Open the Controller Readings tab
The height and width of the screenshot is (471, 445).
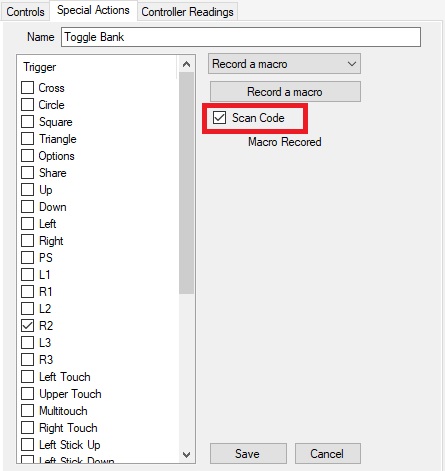tap(187, 12)
